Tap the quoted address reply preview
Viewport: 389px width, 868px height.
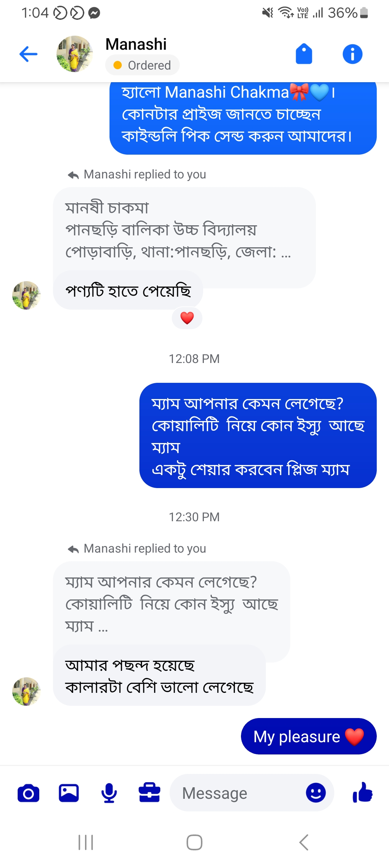[184, 230]
